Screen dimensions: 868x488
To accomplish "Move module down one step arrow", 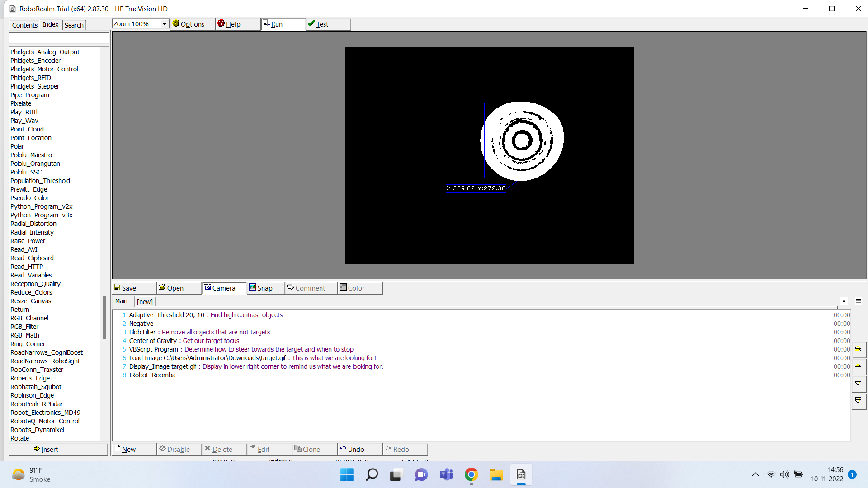I will pyautogui.click(x=858, y=383).
